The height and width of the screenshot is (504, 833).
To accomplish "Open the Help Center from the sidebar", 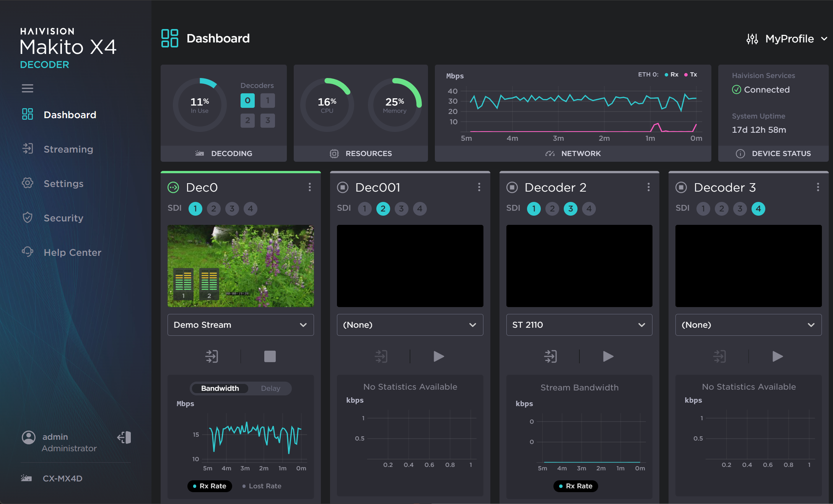I will [x=72, y=252].
